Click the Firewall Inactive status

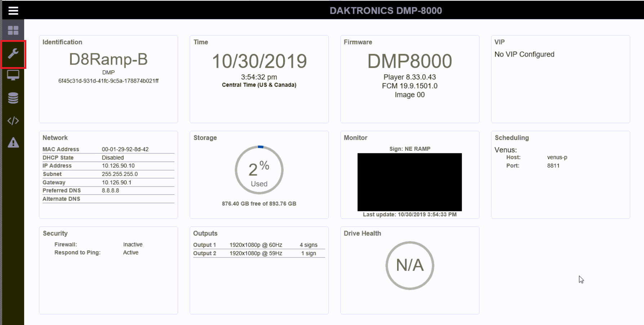[133, 245]
